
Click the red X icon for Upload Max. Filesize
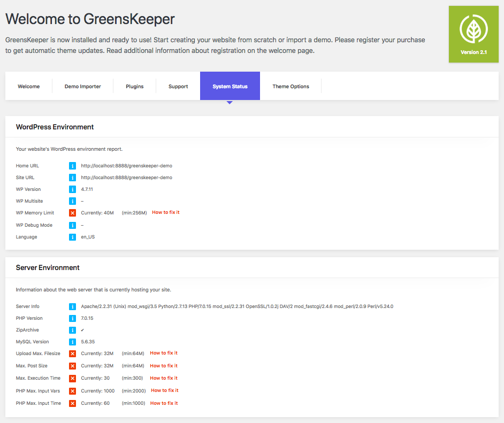coord(72,353)
